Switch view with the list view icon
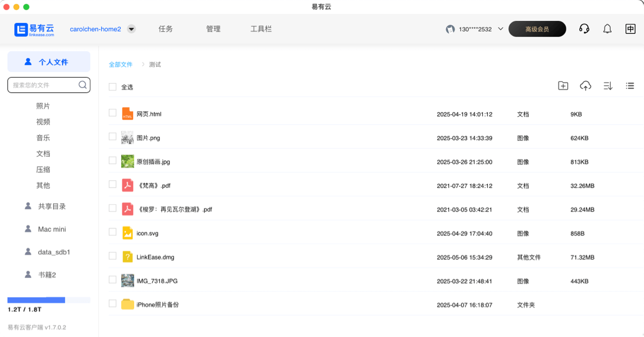This screenshot has height=337, width=644. pos(630,86)
